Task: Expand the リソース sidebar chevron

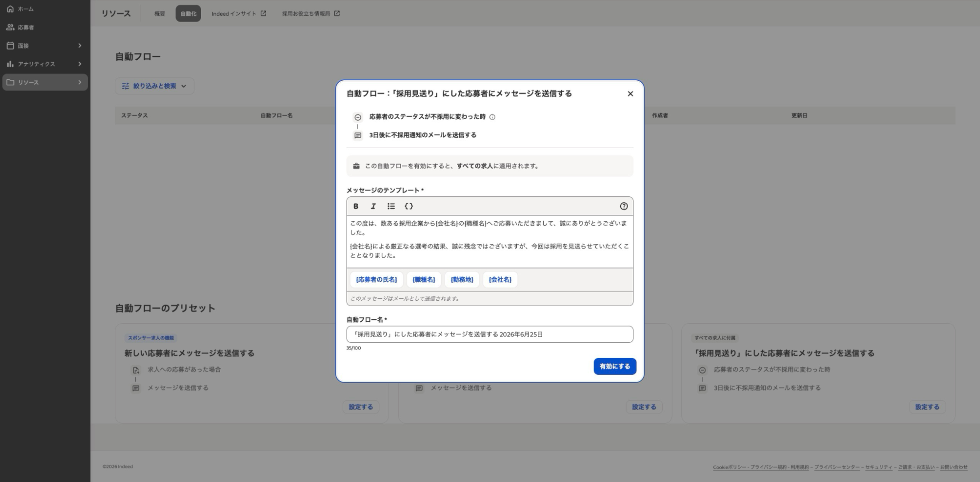Action: pyautogui.click(x=79, y=82)
